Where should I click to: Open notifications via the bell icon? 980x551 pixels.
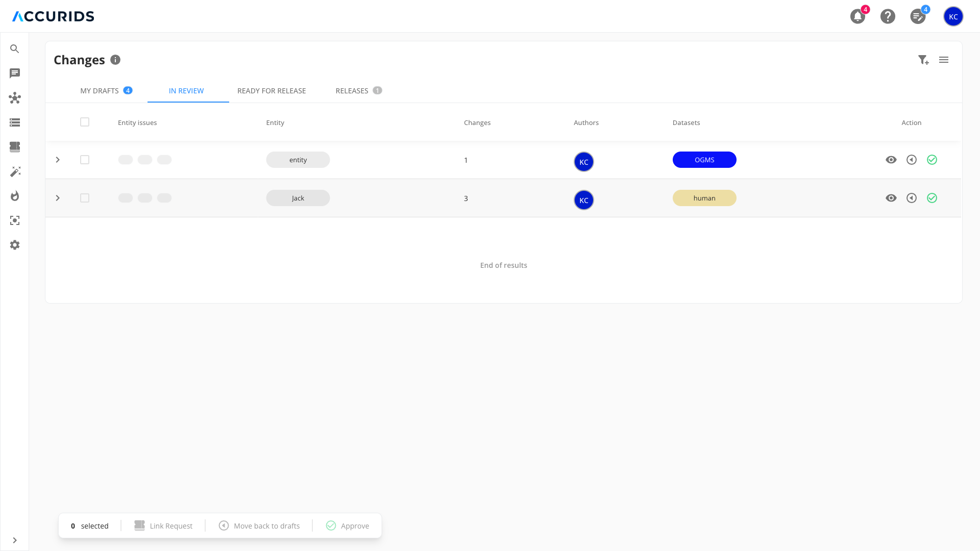tap(857, 16)
